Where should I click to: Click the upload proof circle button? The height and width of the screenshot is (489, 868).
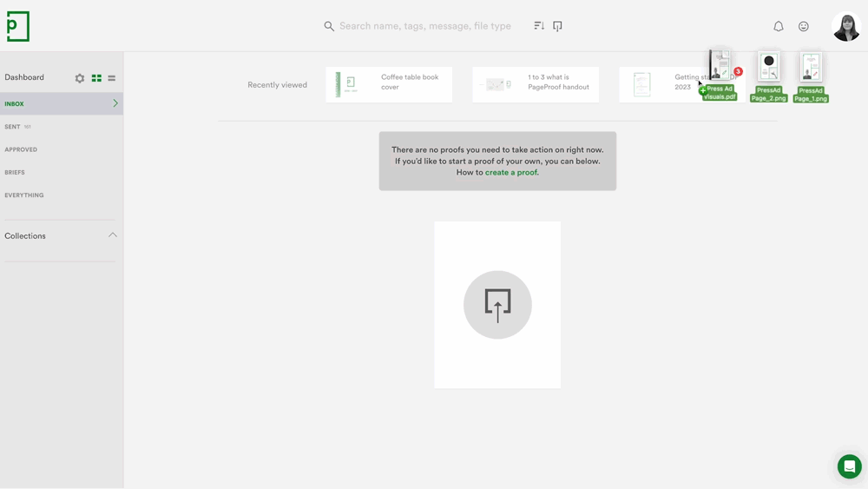pos(497,305)
